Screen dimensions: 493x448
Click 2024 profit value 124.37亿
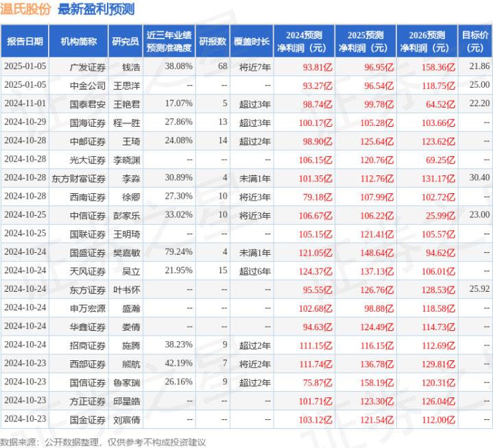pos(315,271)
